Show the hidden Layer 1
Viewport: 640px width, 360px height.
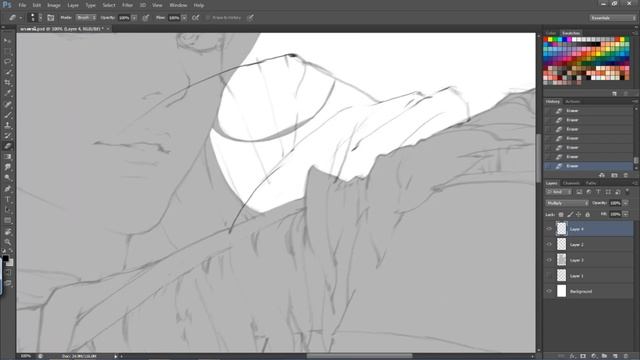click(x=549, y=276)
